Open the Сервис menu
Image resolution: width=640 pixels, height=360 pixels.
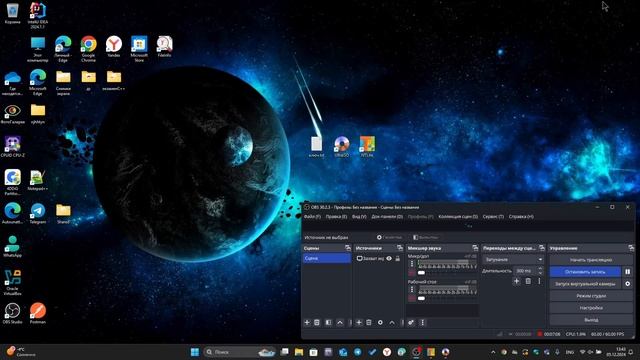coord(493,216)
